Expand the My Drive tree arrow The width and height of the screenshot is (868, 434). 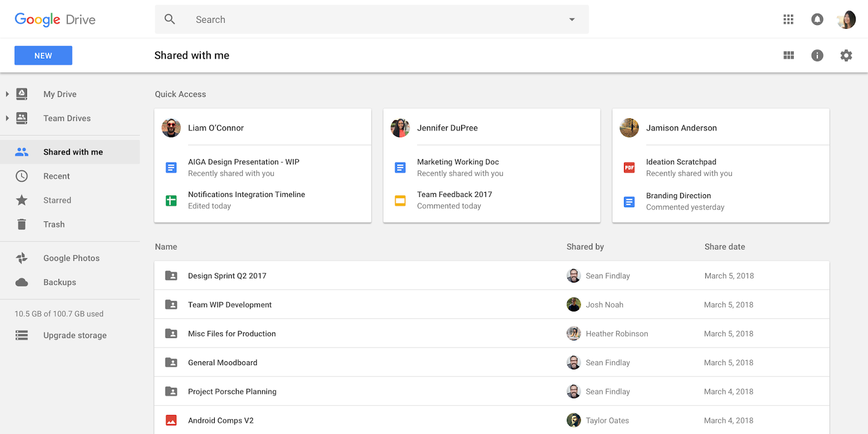point(7,94)
